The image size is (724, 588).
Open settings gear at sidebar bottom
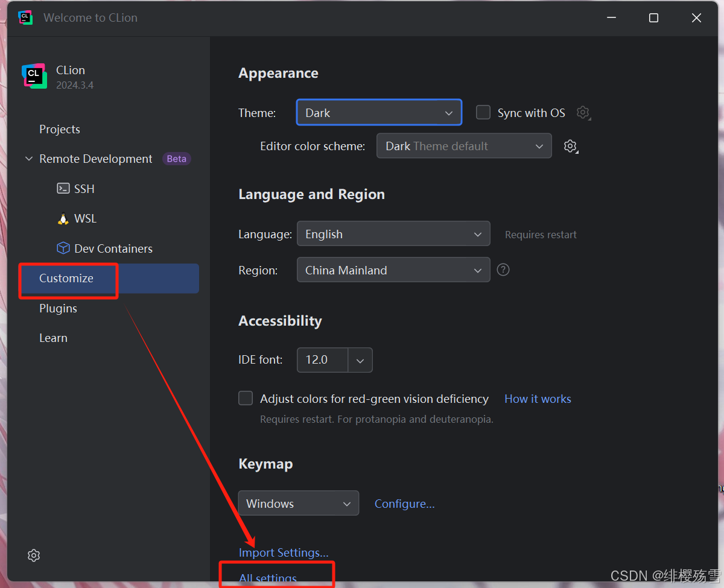click(x=34, y=555)
